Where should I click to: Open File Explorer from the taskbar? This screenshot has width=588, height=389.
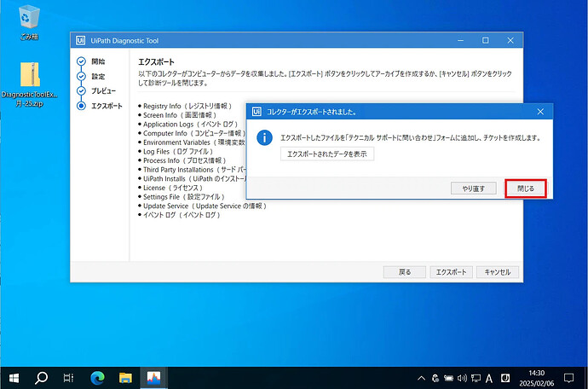pos(125,378)
